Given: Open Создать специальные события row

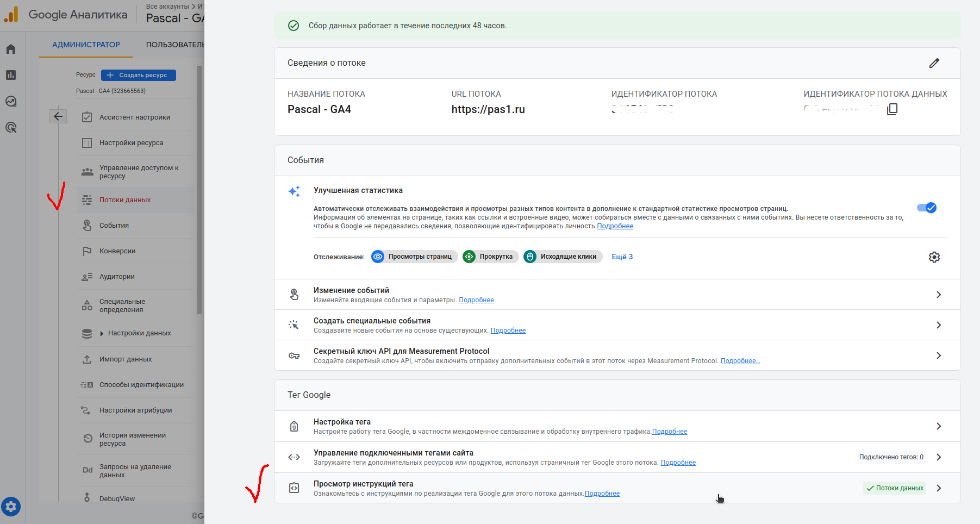Looking at the screenshot, I should coord(938,325).
